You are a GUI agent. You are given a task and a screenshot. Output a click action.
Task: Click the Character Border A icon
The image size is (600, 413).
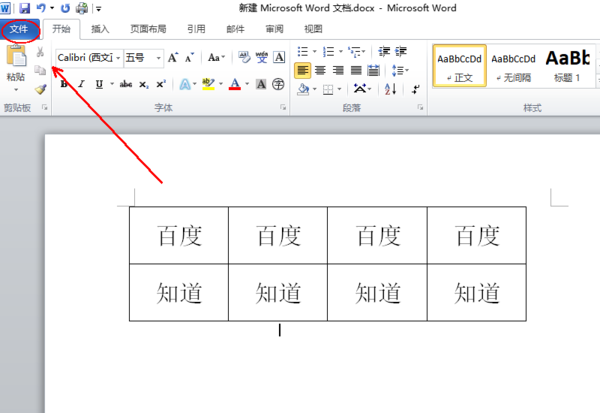279,57
